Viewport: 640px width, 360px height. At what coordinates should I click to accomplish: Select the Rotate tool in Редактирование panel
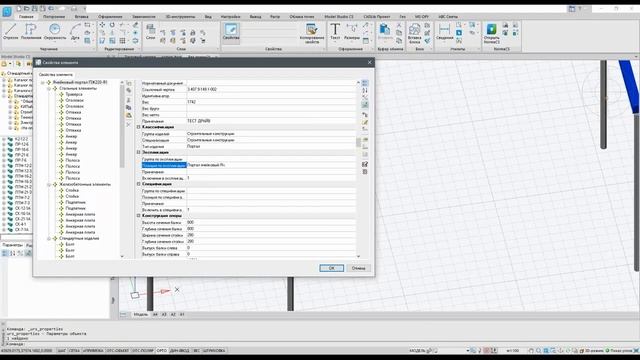[112, 25]
